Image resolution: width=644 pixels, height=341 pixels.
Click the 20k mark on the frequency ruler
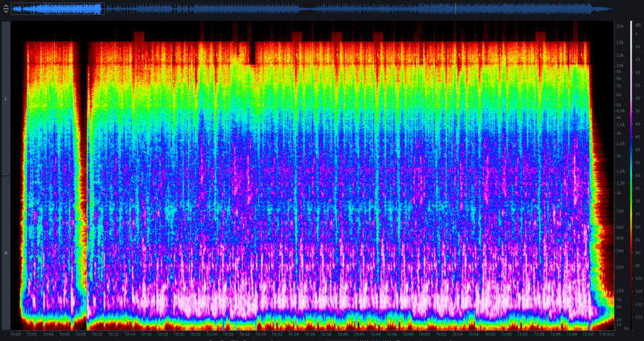619,26
